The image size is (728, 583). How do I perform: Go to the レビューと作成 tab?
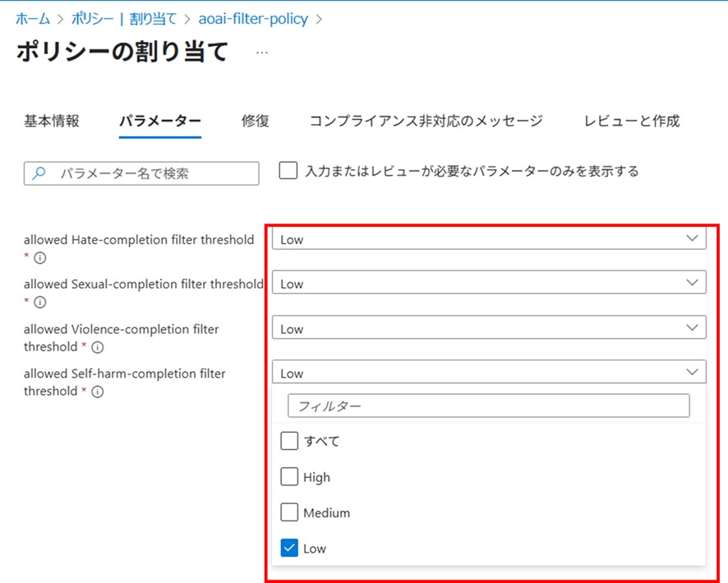(632, 121)
